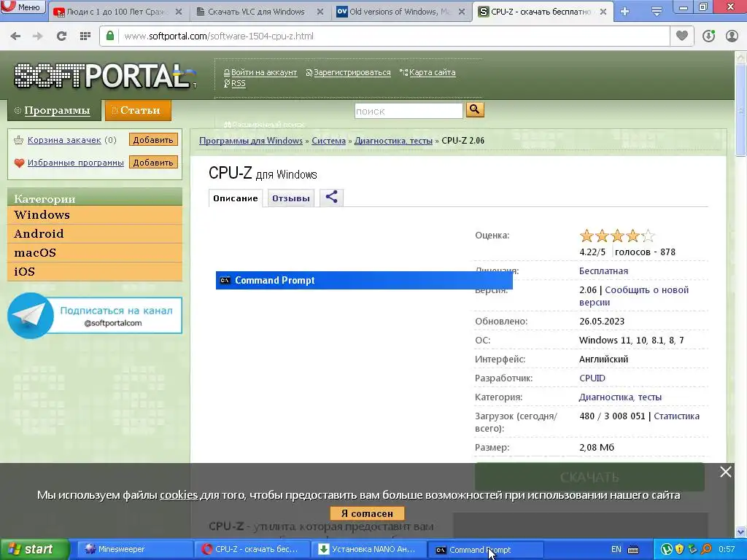This screenshot has width=747, height=560.
Task: Close the cookie notice with X
Action: coord(726,472)
